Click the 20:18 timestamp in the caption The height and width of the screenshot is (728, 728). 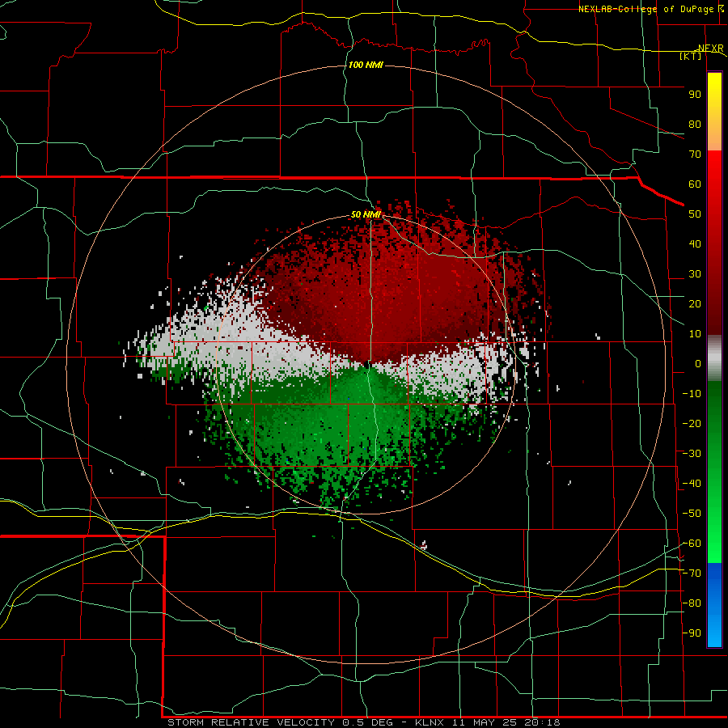(x=542, y=722)
